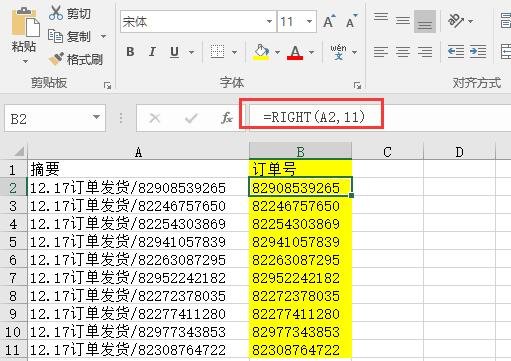Select column C header

(x=387, y=152)
